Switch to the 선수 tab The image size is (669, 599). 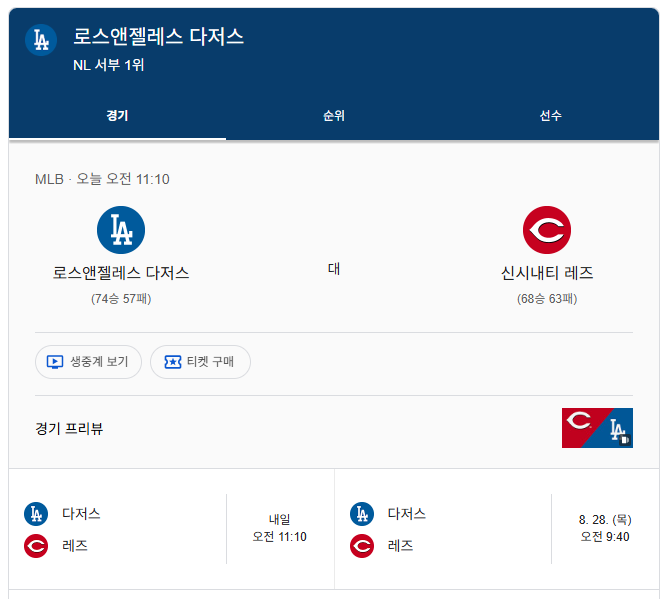pyautogui.click(x=550, y=115)
